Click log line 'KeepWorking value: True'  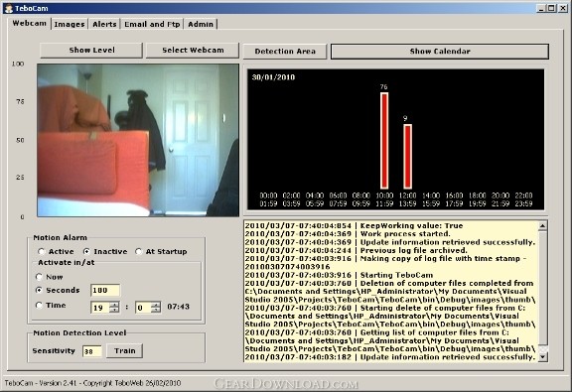tap(354, 226)
